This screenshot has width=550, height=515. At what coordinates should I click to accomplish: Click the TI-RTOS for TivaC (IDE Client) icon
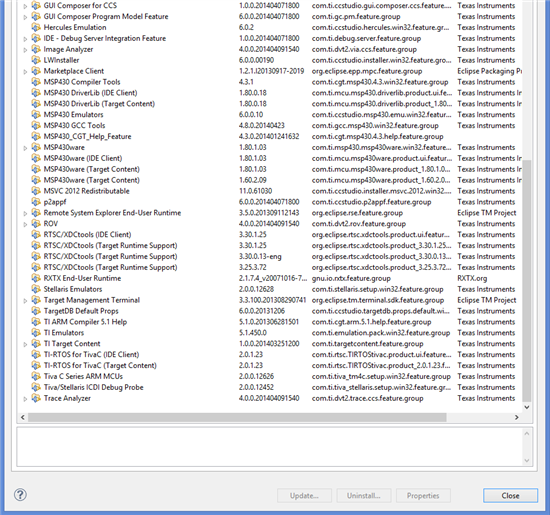[36, 354]
